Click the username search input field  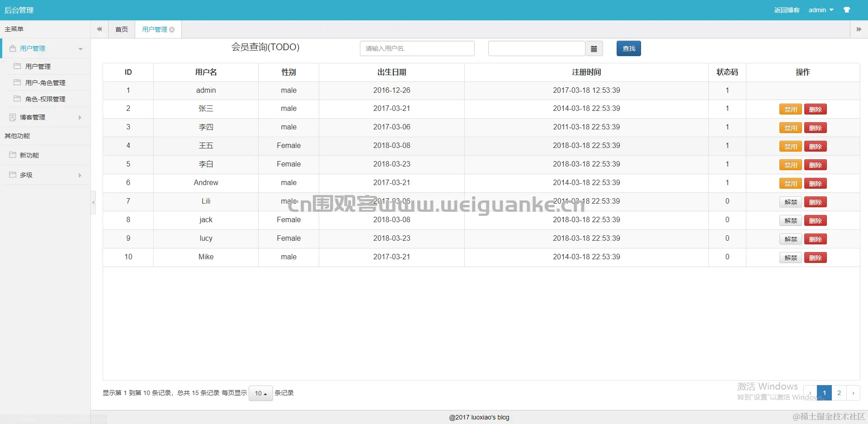[417, 48]
